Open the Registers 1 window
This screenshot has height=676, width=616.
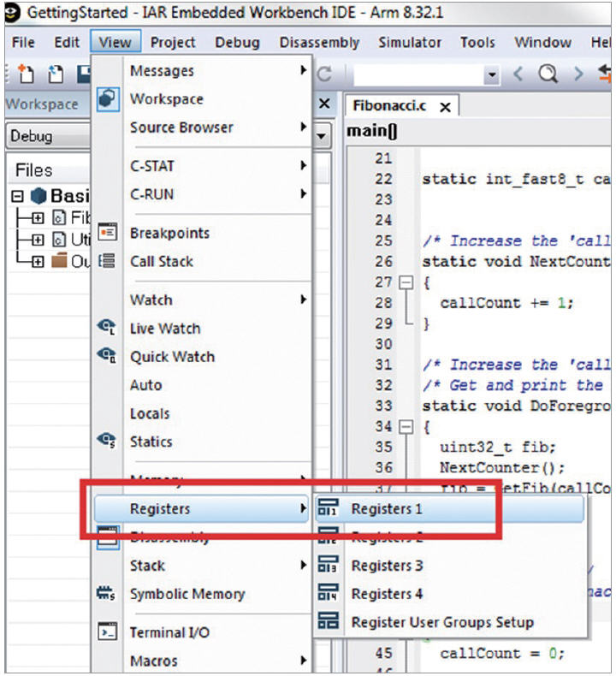click(387, 509)
